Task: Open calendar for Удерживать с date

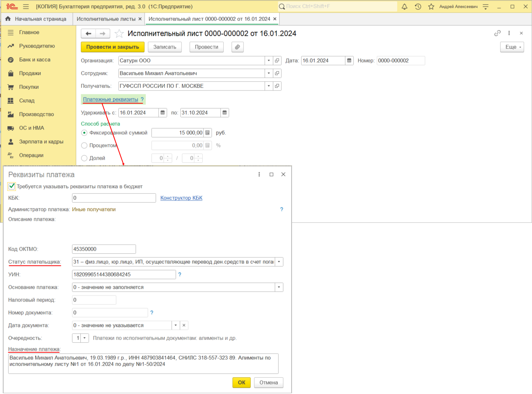Action: coord(163,113)
